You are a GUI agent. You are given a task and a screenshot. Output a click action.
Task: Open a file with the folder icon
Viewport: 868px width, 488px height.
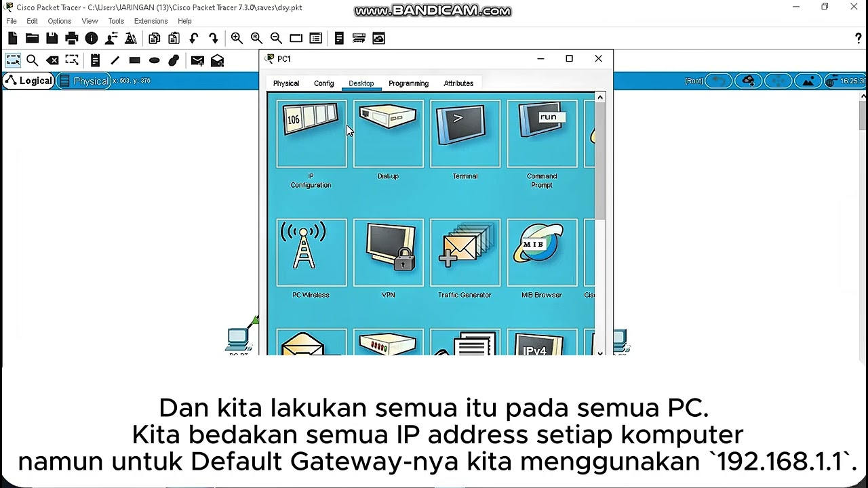point(32,39)
